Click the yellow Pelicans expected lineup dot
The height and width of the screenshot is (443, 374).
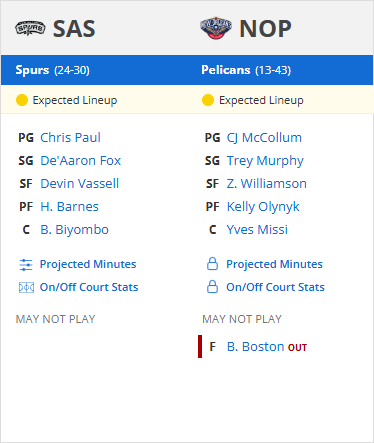tap(208, 100)
